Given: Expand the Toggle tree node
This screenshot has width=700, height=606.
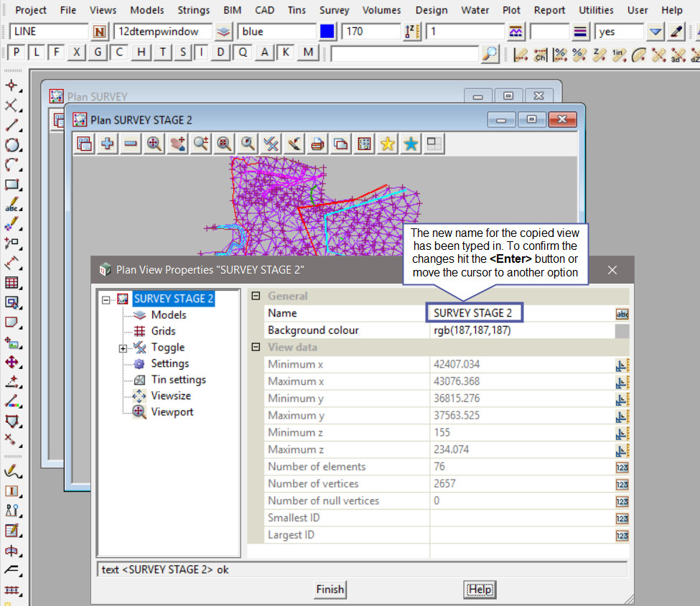Looking at the screenshot, I should [123, 348].
